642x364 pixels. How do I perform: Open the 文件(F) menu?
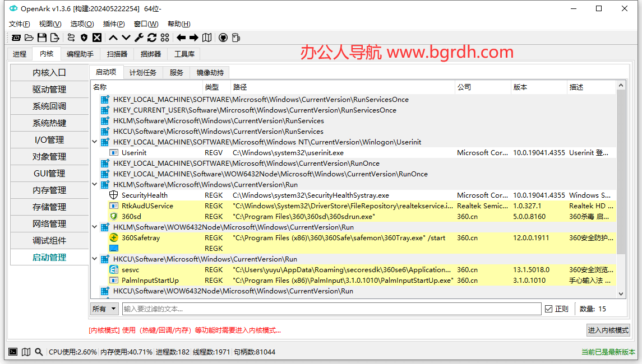coord(19,24)
